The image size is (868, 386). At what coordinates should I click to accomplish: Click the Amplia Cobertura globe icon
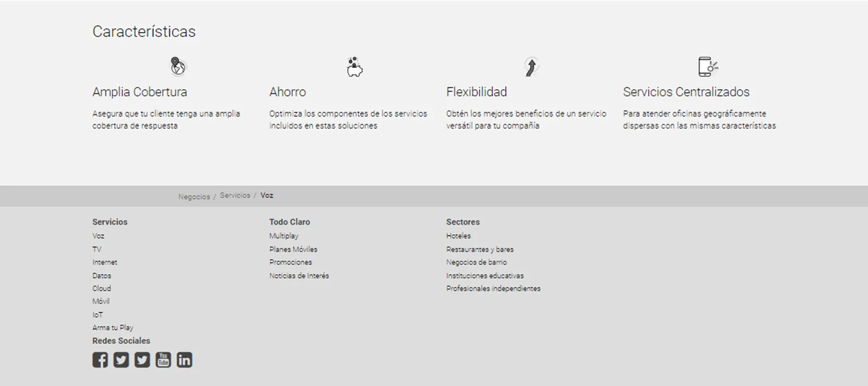coord(178,67)
